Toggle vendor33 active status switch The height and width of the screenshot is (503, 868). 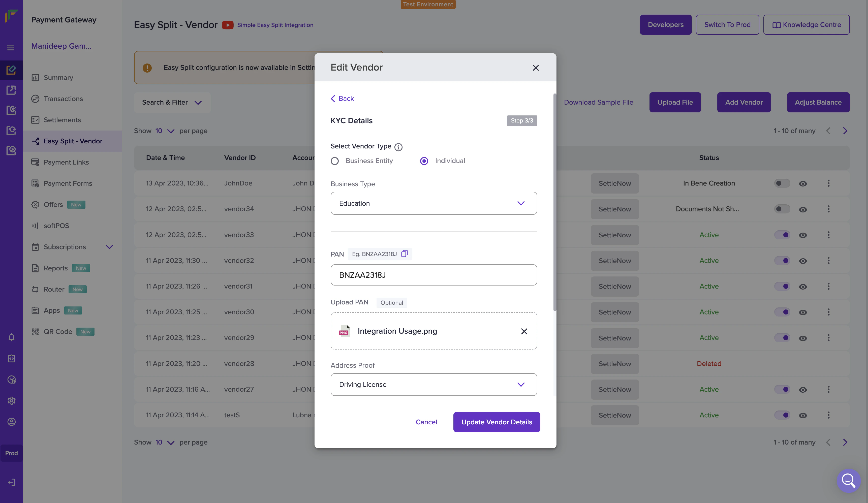click(782, 235)
